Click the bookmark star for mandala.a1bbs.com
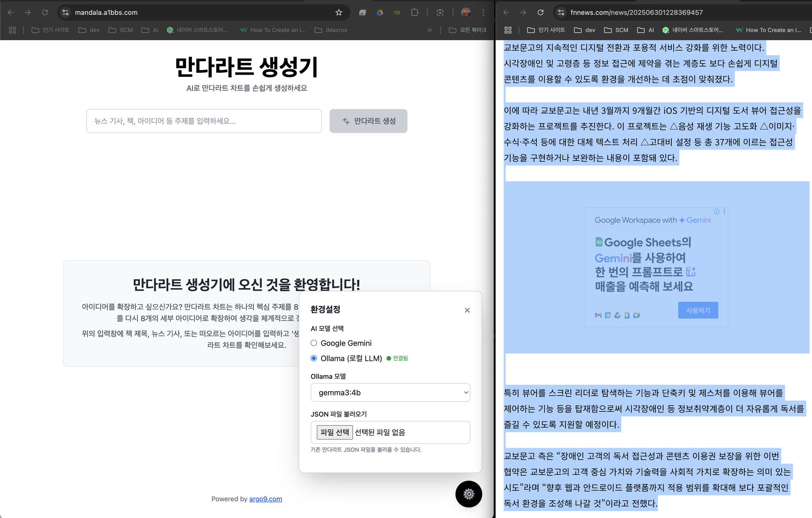812x518 pixels. [x=339, y=12]
